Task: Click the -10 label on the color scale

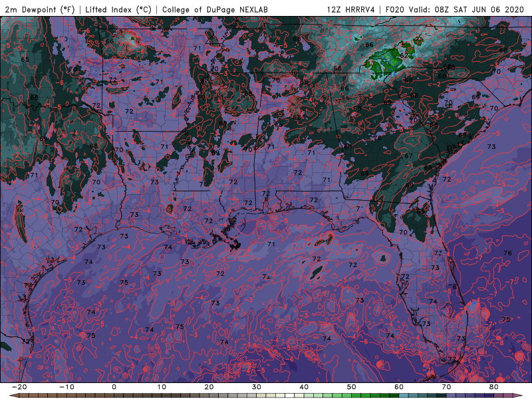Action: (x=66, y=387)
